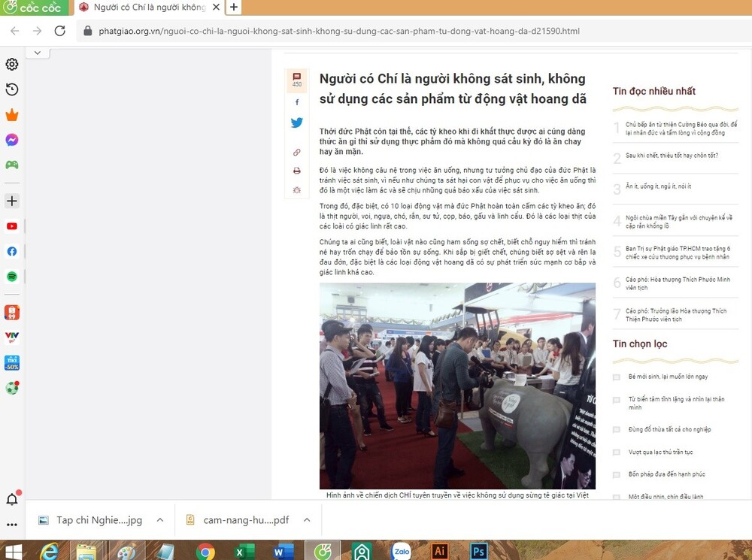Copy article link with chain icon
Image resolution: width=752 pixels, height=560 pixels.
click(x=297, y=153)
